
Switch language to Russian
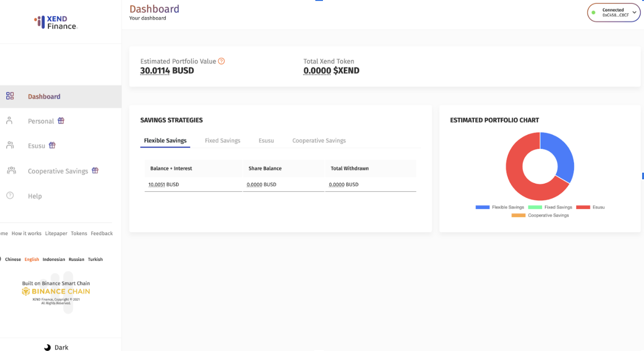(76, 259)
